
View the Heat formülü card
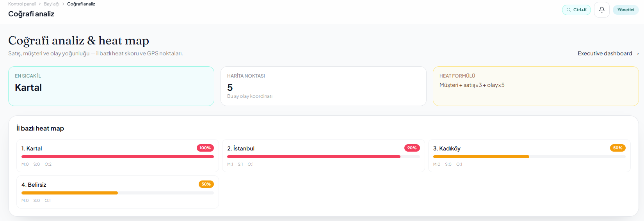535,86
